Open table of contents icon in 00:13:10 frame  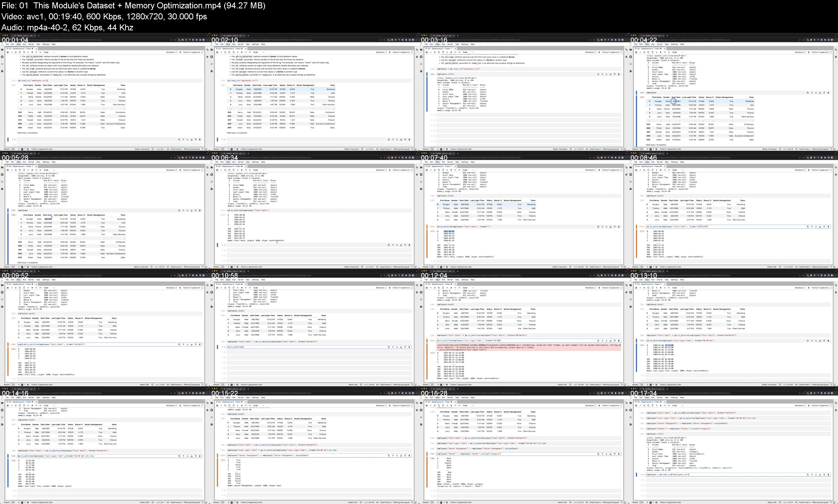point(631,300)
